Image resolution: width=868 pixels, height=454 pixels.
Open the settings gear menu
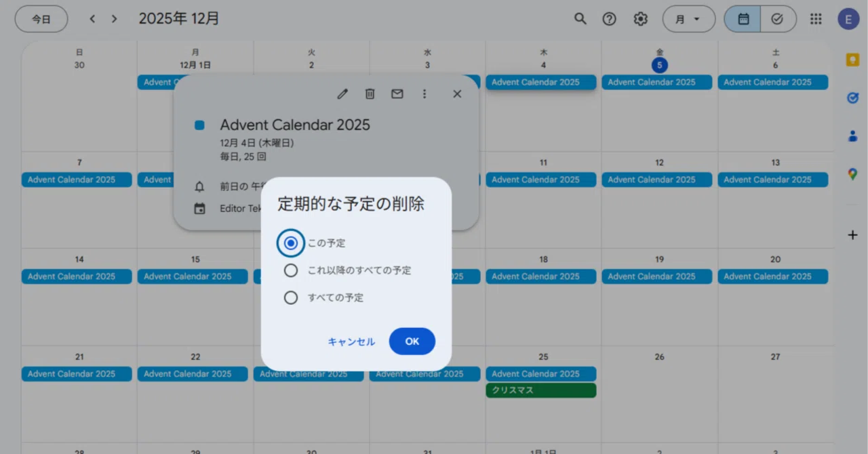click(641, 19)
